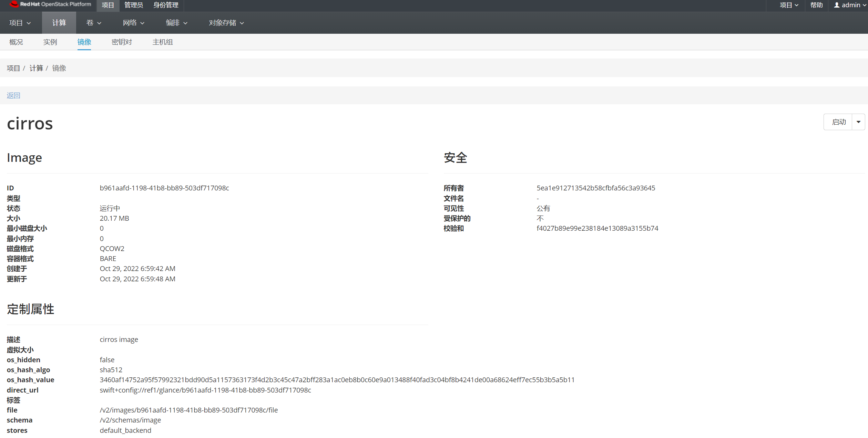Click the 管理员 top menu item
The height and width of the screenshot is (438, 868).
133,5
